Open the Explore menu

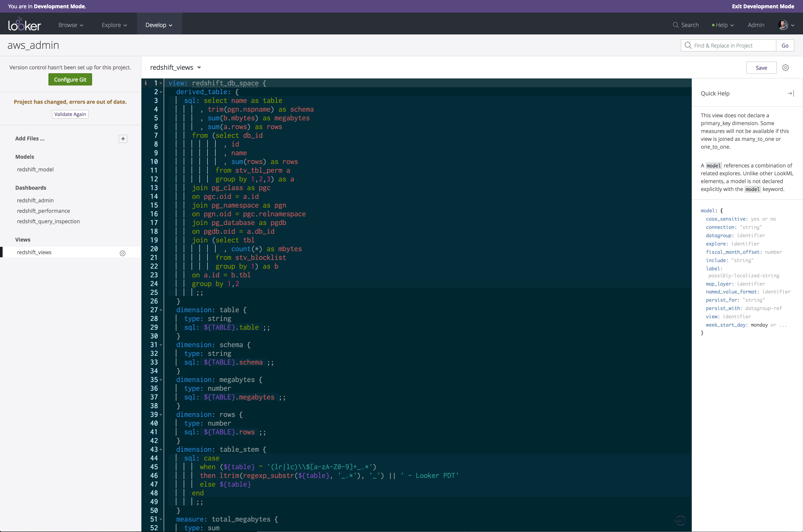point(114,25)
